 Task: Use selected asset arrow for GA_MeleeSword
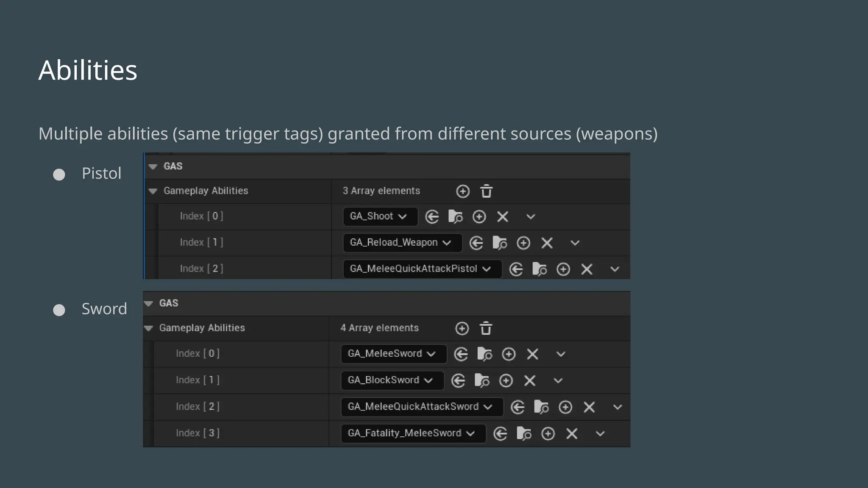tap(461, 354)
